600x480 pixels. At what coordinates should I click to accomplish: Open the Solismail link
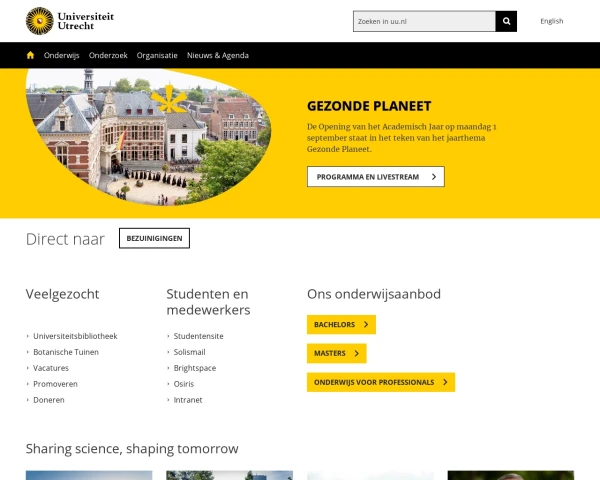(189, 352)
